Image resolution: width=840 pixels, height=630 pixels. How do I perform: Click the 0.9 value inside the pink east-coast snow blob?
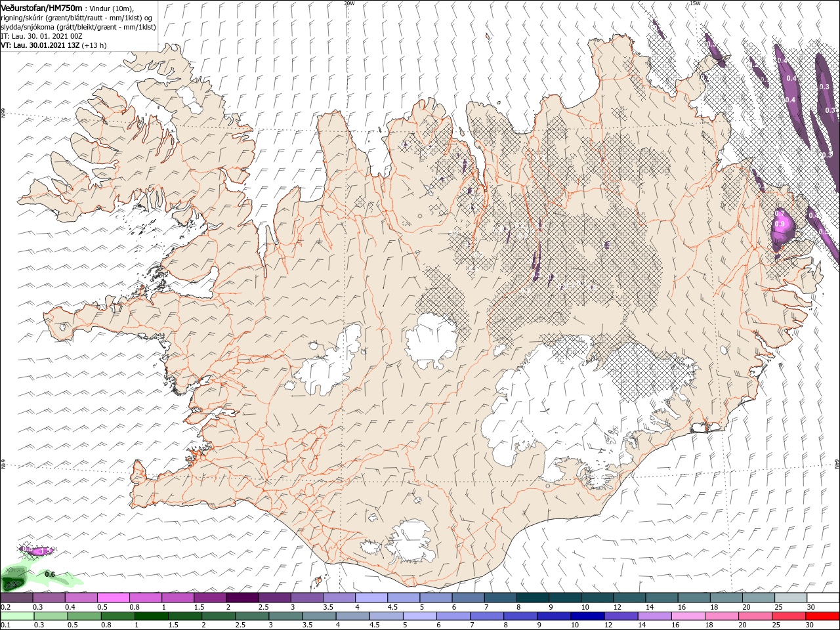pos(780,224)
